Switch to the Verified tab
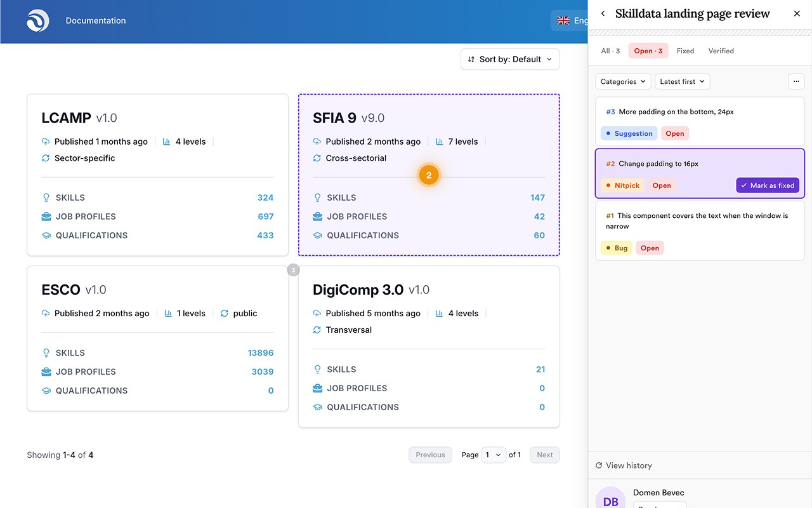The image size is (812, 508). coord(721,51)
